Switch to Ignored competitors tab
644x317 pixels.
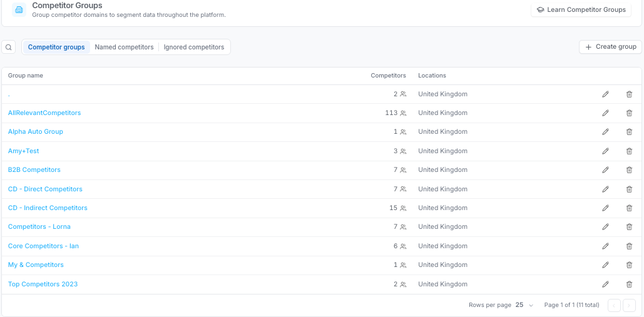tap(194, 47)
